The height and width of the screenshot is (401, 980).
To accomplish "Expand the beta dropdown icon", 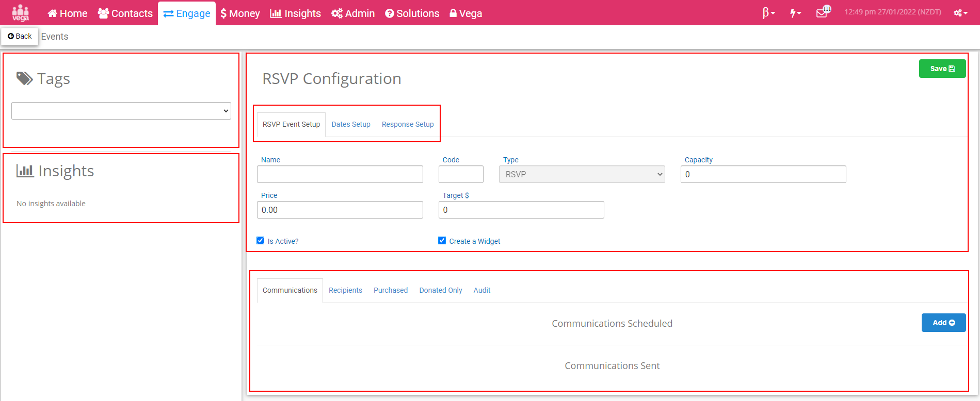I will point(769,13).
